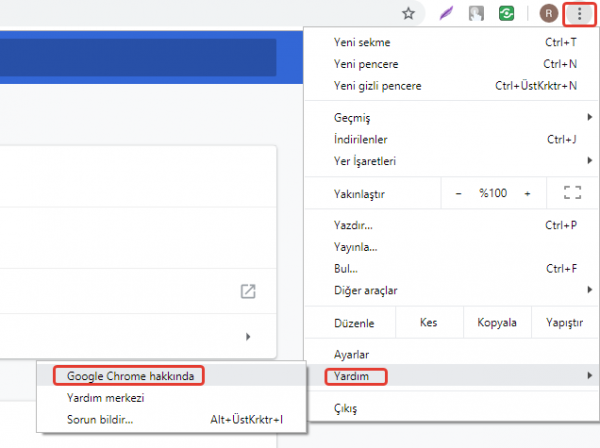
Task: Click the external link icon on page
Action: coord(248,291)
